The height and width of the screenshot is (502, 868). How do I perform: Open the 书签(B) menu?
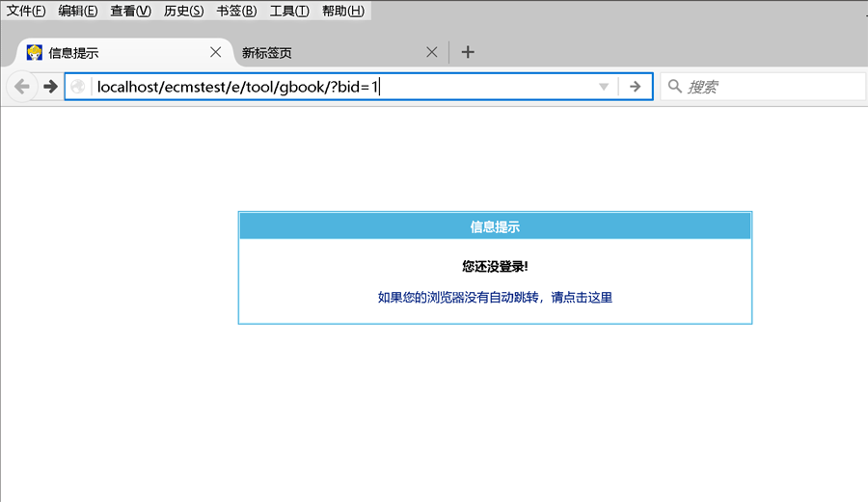coord(236,11)
